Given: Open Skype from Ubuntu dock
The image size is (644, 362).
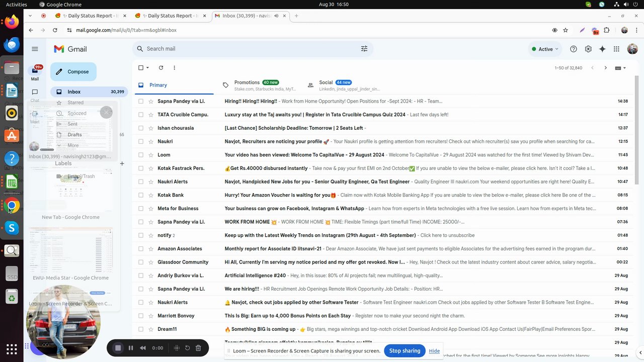Looking at the screenshot, I should click(x=12, y=228).
